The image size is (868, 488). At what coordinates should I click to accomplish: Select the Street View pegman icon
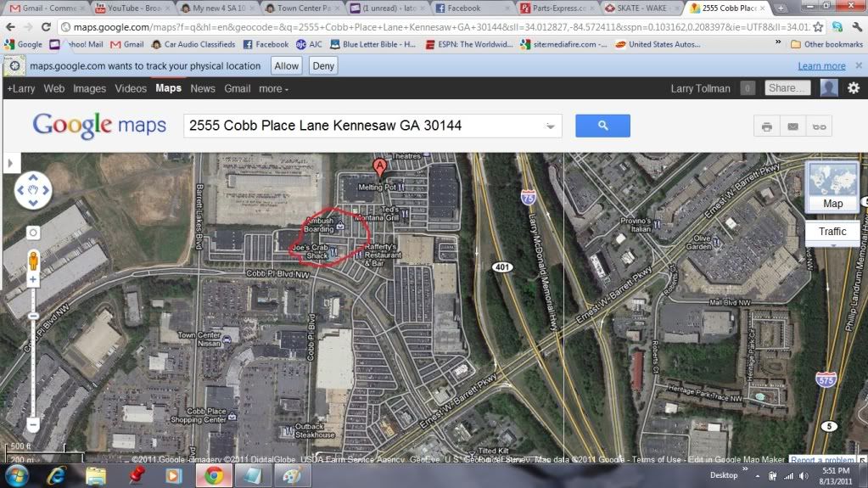coord(33,261)
